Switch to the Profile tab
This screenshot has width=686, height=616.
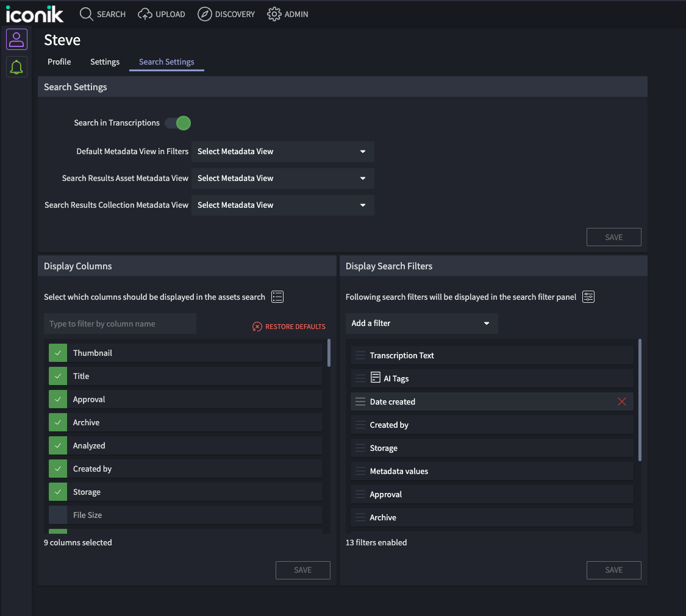pyautogui.click(x=59, y=62)
